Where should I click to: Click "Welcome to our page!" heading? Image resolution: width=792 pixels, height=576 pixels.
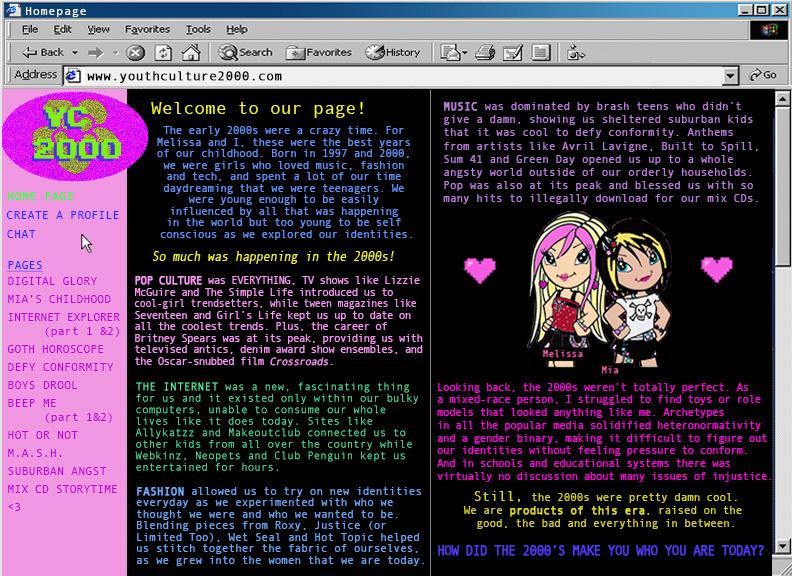(258, 108)
